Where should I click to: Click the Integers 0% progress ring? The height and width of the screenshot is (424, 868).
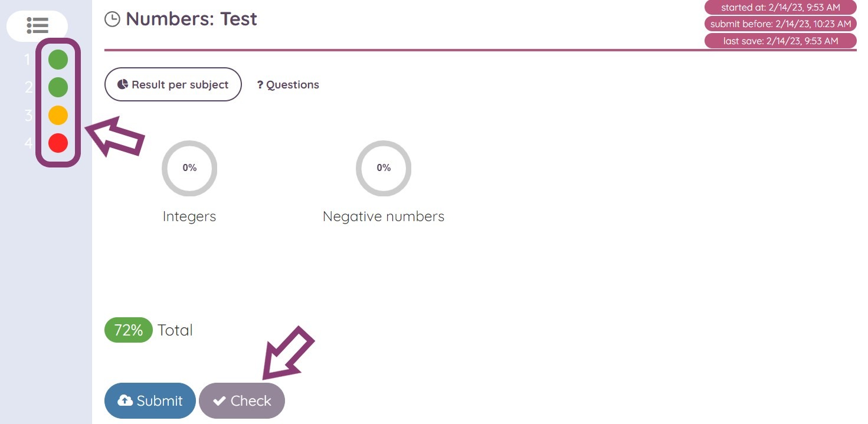(x=189, y=168)
